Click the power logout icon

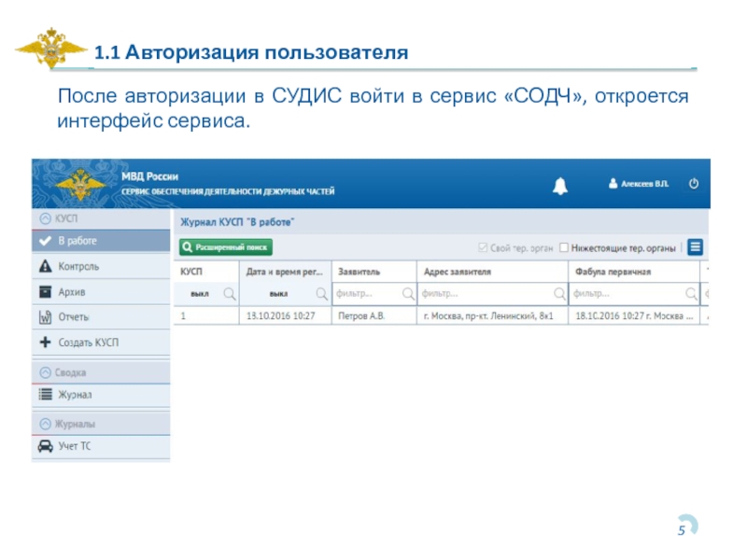[694, 183]
